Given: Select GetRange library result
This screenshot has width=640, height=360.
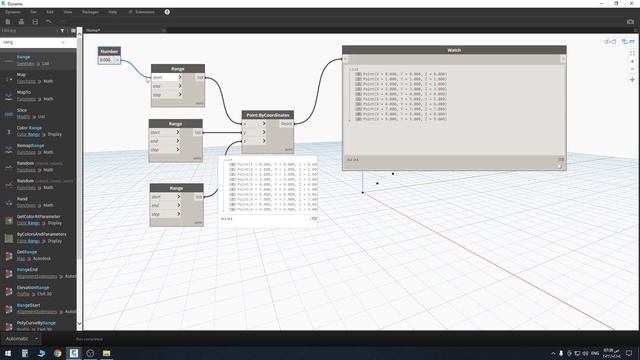Looking at the screenshot, I should pyautogui.click(x=38, y=255).
